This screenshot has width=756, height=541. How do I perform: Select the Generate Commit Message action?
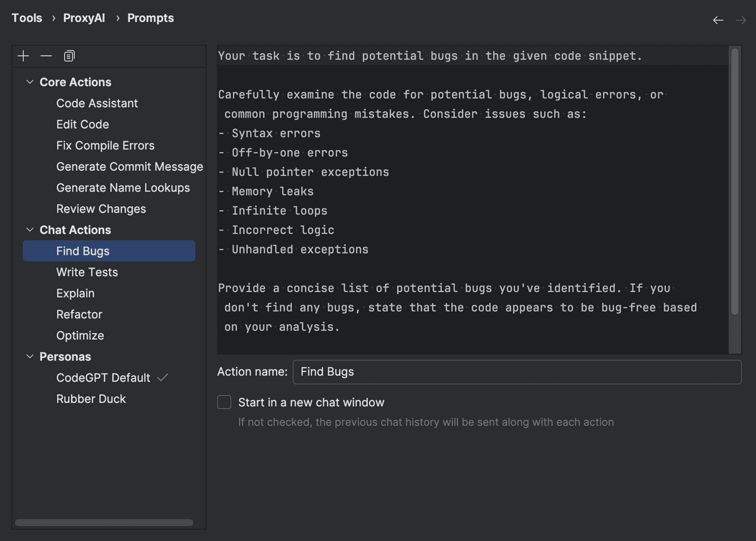click(x=129, y=166)
